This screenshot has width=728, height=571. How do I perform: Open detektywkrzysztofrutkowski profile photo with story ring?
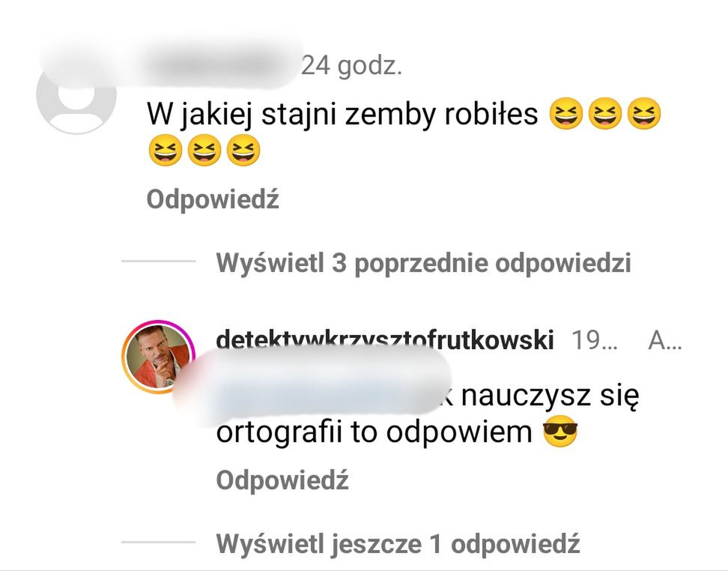[x=158, y=357]
